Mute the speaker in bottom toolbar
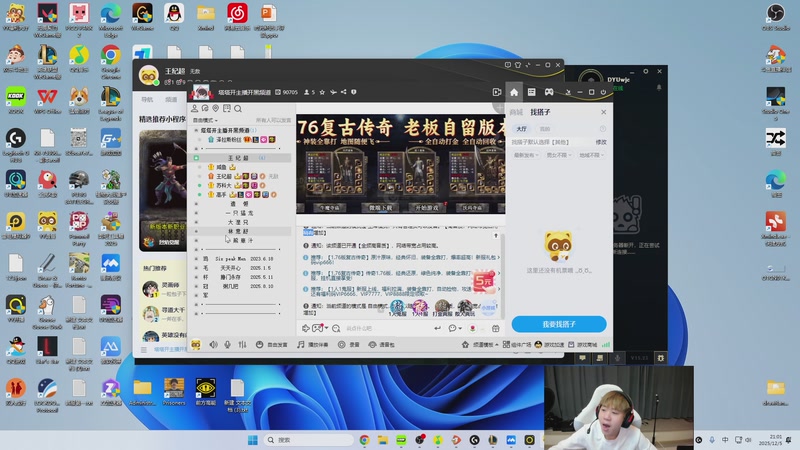 (213, 345)
